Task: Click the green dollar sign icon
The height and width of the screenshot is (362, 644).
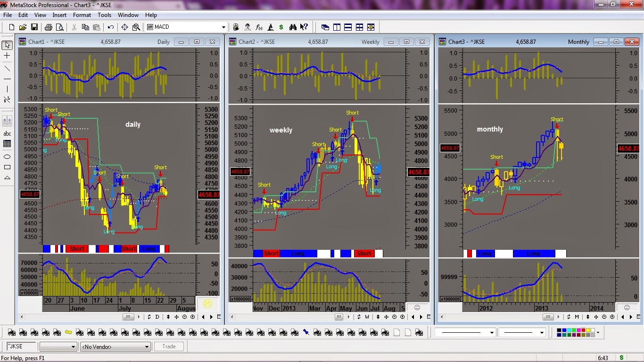Action: click(x=281, y=27)
